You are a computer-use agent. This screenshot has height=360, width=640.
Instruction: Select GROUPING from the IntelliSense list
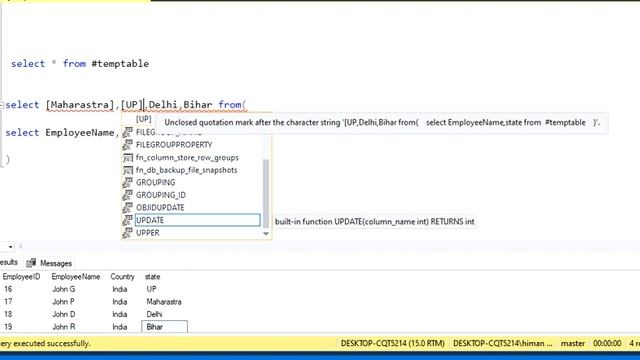click(x=156, y=182)
